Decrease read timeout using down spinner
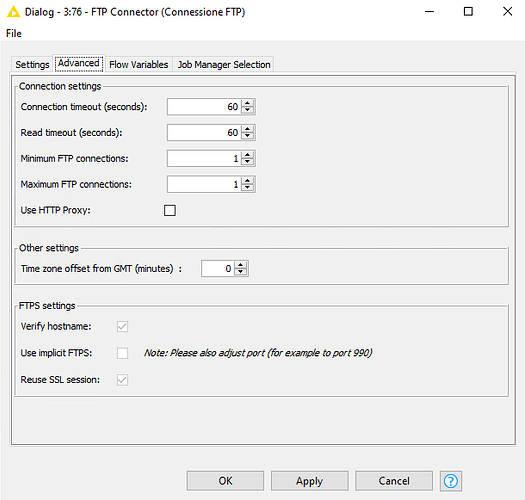525x500 pixels. point(247,136)
